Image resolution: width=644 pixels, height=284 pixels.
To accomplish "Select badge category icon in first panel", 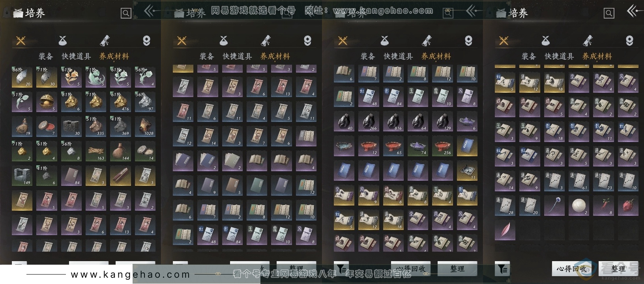I will click(x=146, y=41).
